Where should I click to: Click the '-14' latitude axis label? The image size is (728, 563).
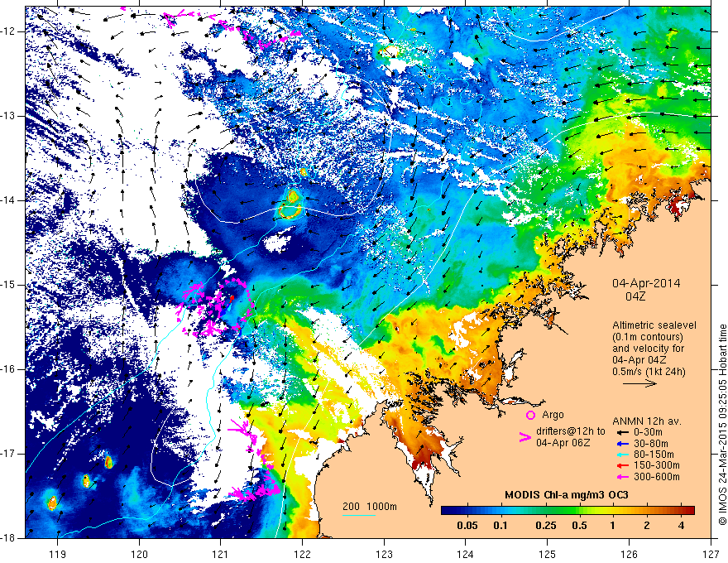click(x=9, y=200)
